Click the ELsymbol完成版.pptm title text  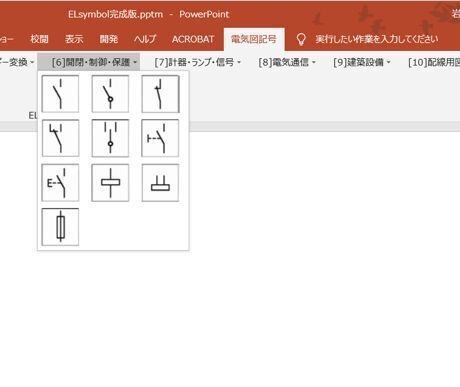115,14
